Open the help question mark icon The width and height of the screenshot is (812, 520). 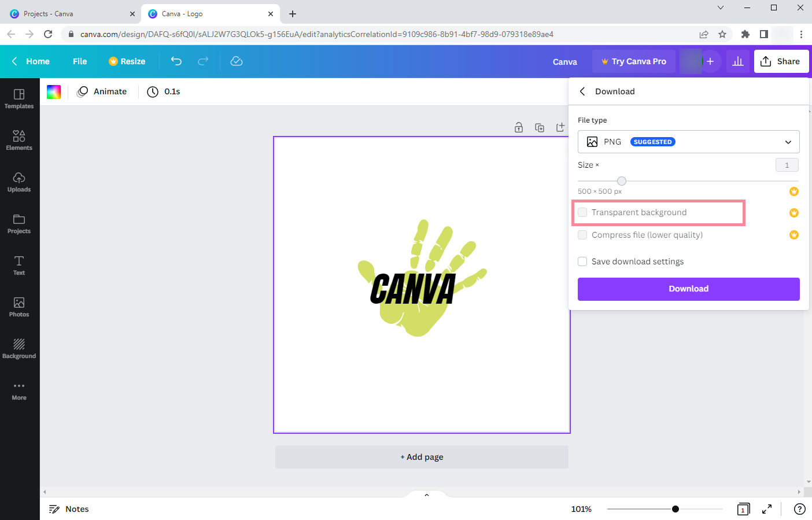tap(799, 509)
